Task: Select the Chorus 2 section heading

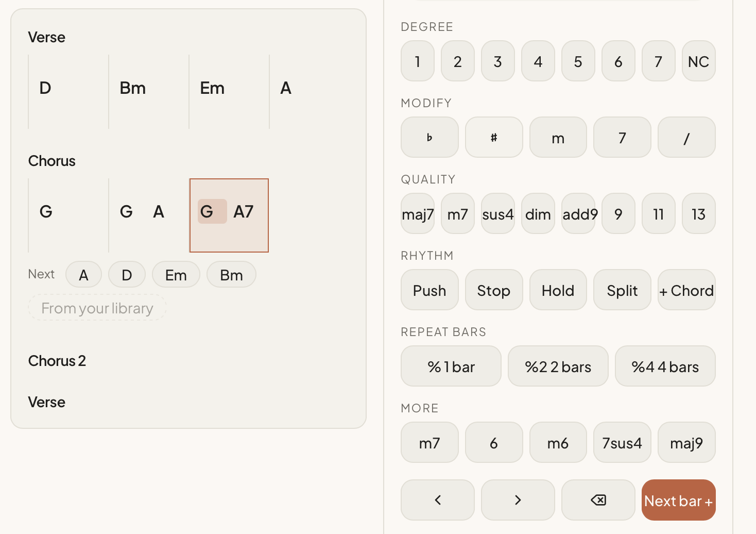Action: click(x=57, y=361)
